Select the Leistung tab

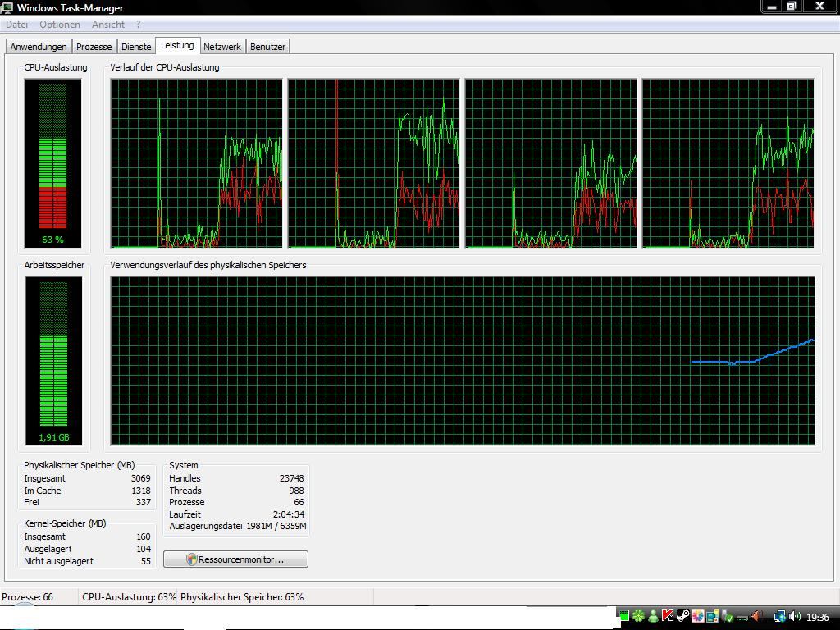click(x=177, y=46)
